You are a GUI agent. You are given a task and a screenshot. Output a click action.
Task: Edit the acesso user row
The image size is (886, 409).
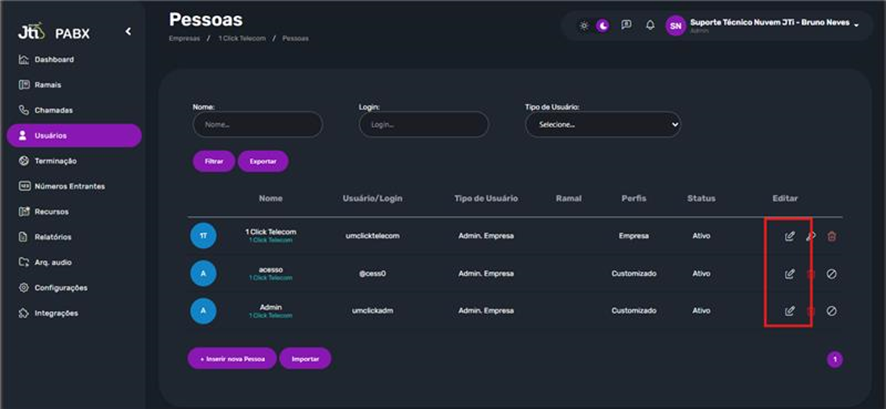point(789,273)
